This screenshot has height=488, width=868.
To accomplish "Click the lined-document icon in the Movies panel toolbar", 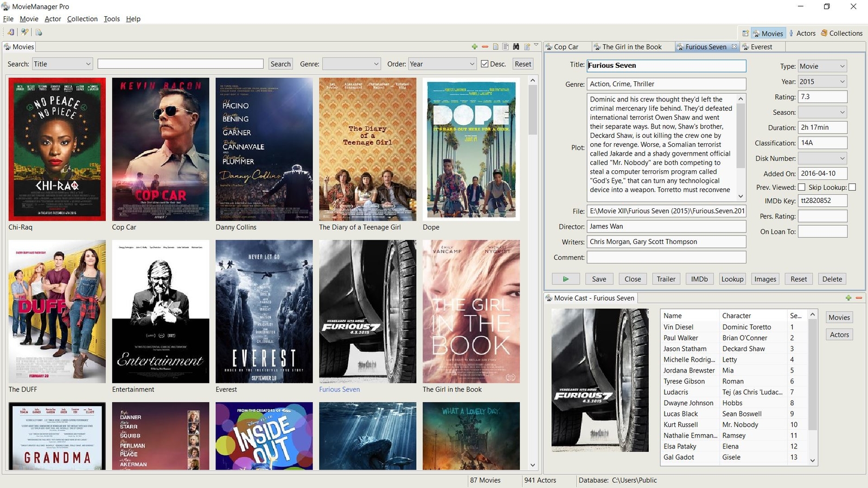I will [506, 47].
